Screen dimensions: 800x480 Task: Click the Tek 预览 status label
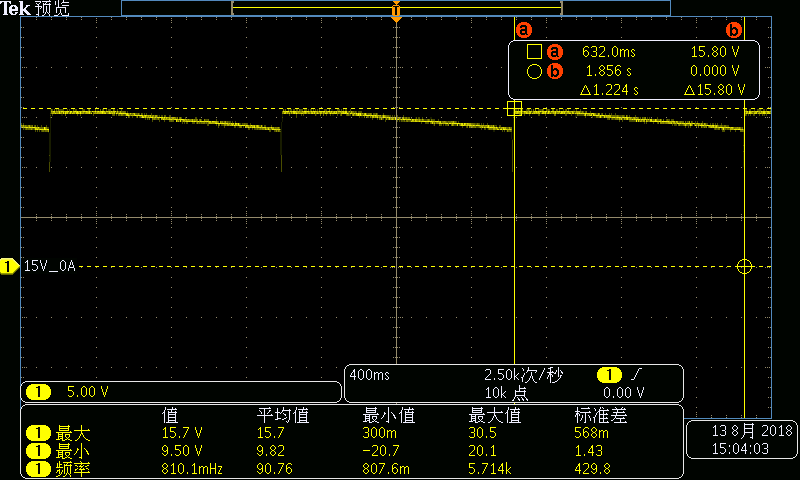point(35,8)
